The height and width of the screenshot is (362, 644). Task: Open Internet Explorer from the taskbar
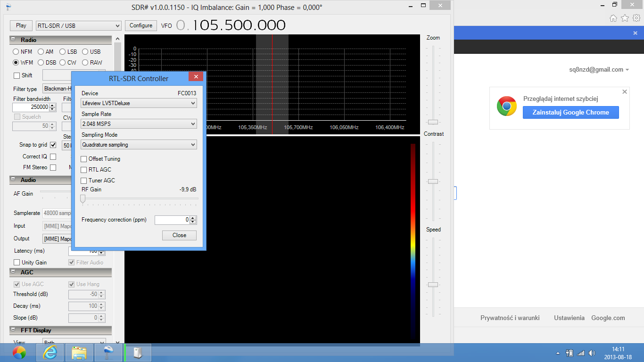[50, 353]
